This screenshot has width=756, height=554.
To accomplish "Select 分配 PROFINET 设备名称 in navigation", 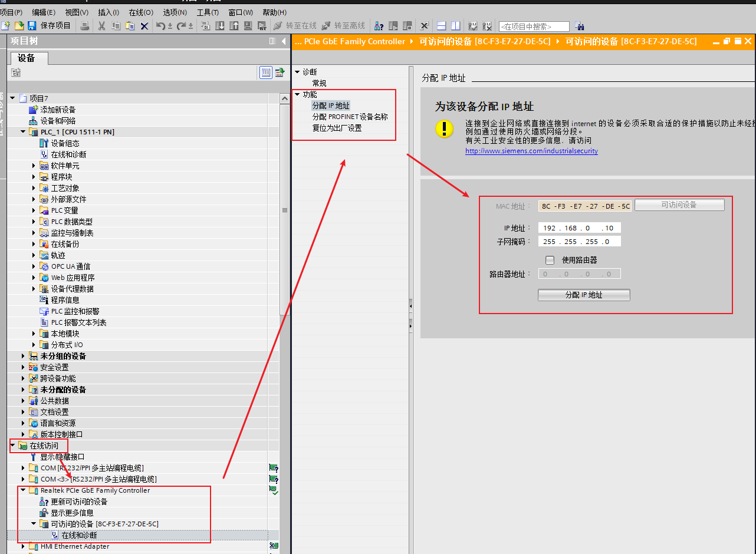I will click(x=350, y=117).
